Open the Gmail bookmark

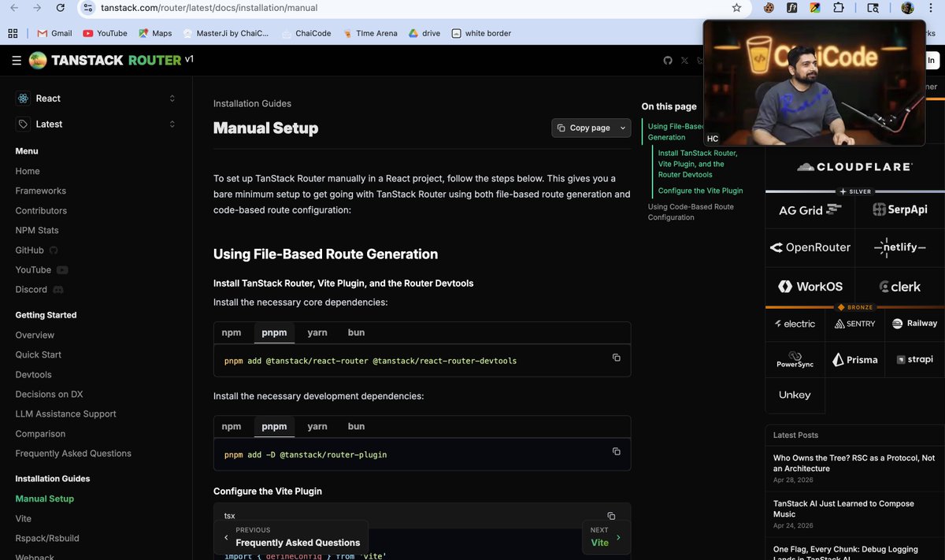coord(54,33)
